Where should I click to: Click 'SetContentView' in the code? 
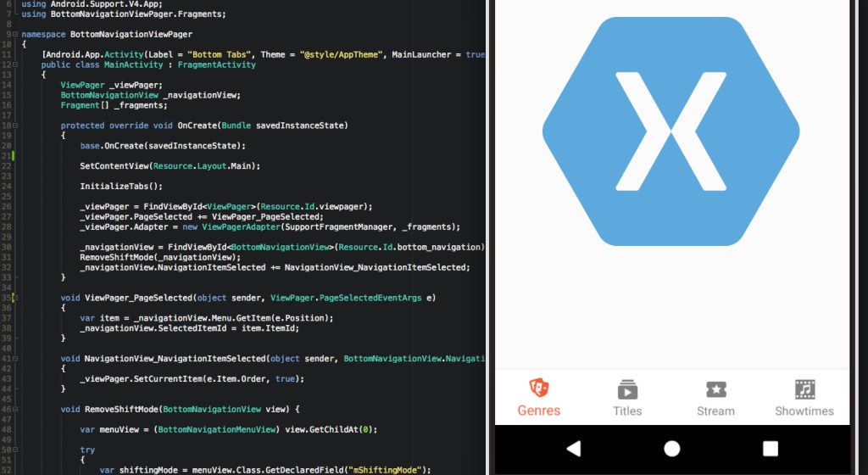pos(114,166)
